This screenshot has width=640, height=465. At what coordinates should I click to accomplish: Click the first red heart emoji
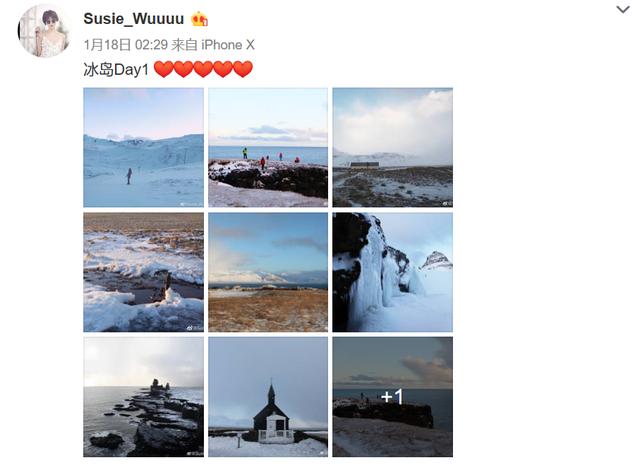tap(164, 69)
